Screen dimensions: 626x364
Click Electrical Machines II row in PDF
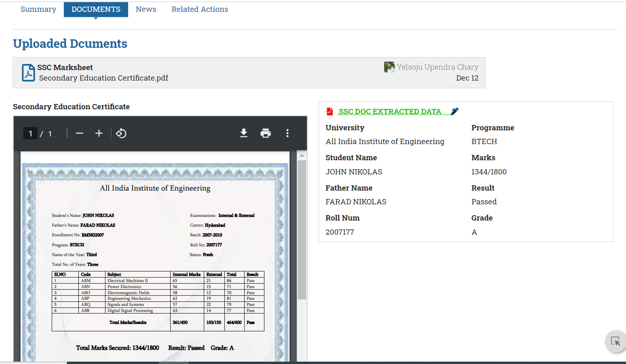(x=158, y=281)
